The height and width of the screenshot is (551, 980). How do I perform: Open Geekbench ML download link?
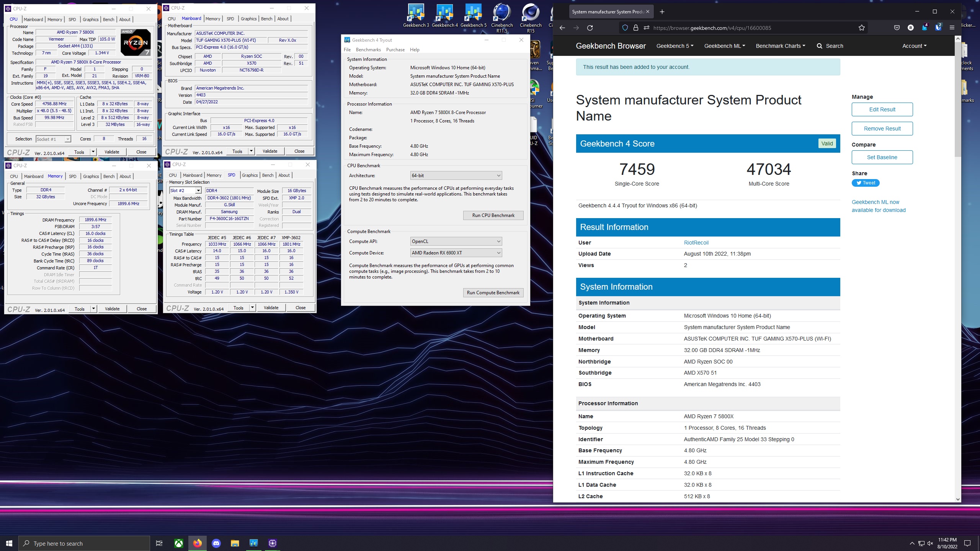[879, 206]
